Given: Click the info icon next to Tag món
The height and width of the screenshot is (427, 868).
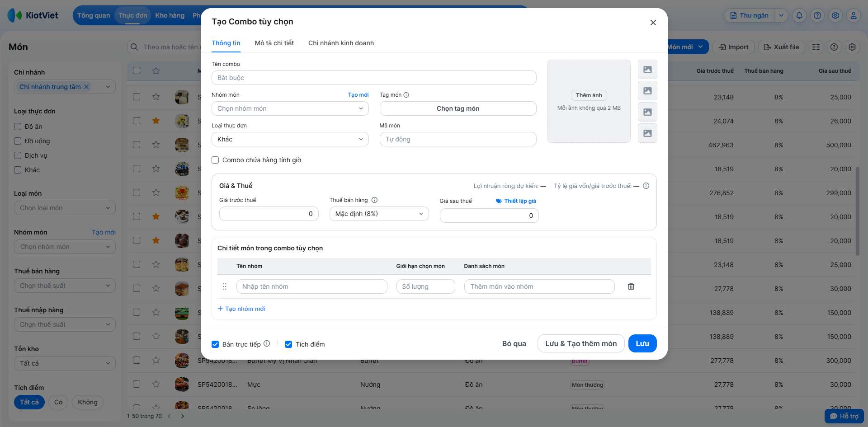Looking at the screenshot, I should coord(406,95).
